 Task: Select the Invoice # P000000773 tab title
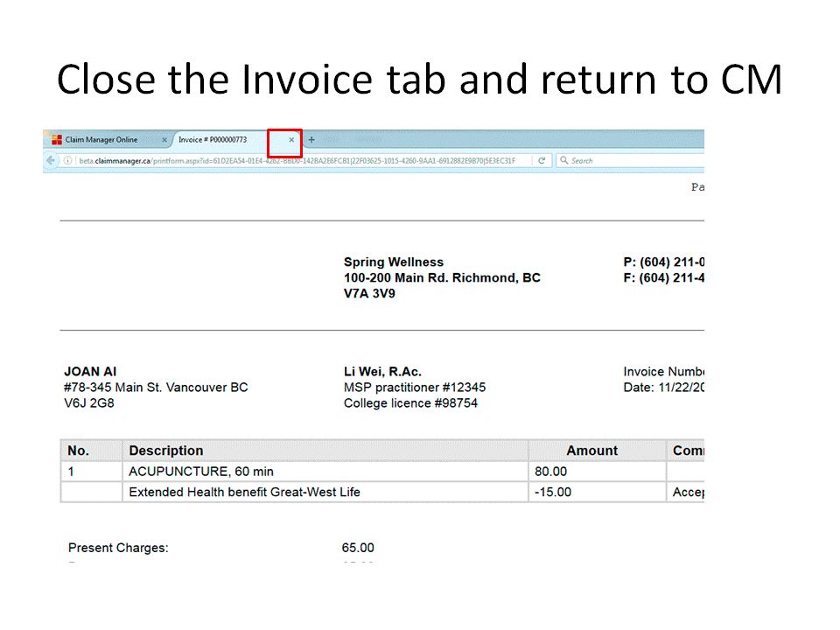pos(213,140)
